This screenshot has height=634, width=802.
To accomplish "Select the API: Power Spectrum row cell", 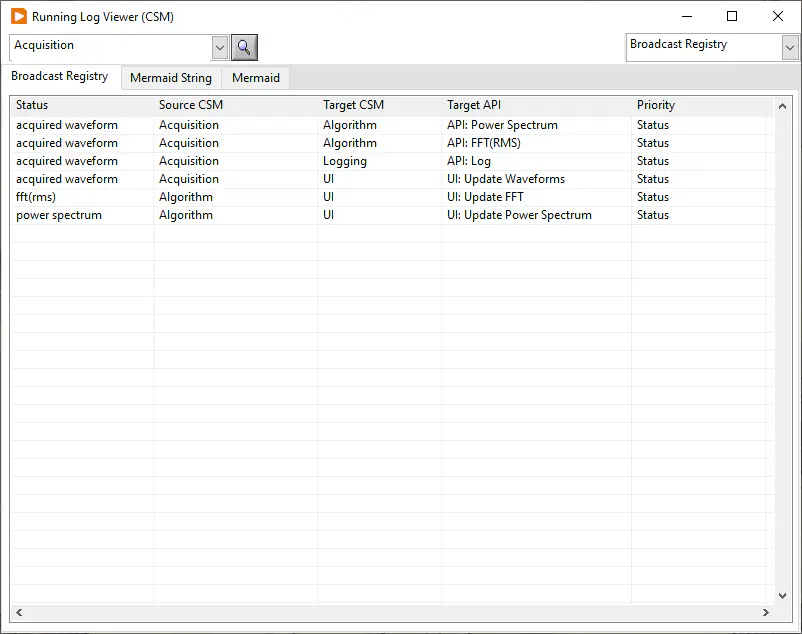I will click(x=502, y=125).
